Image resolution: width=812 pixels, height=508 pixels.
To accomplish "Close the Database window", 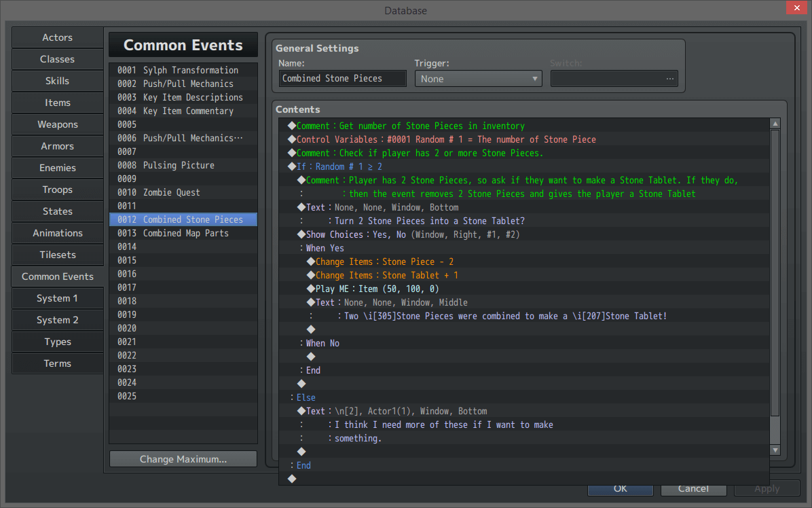I will coord(797,7).
